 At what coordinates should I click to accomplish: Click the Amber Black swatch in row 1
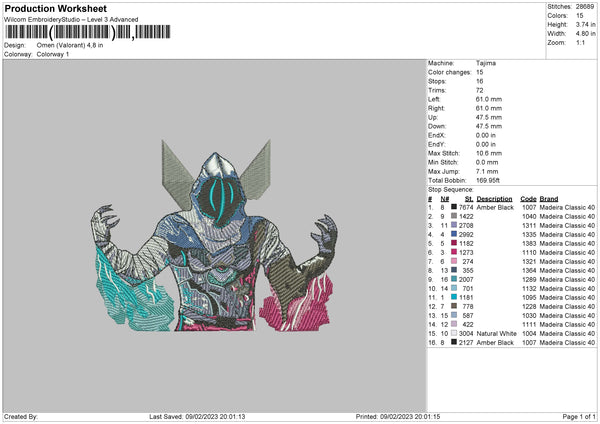[x=456, y=207]
